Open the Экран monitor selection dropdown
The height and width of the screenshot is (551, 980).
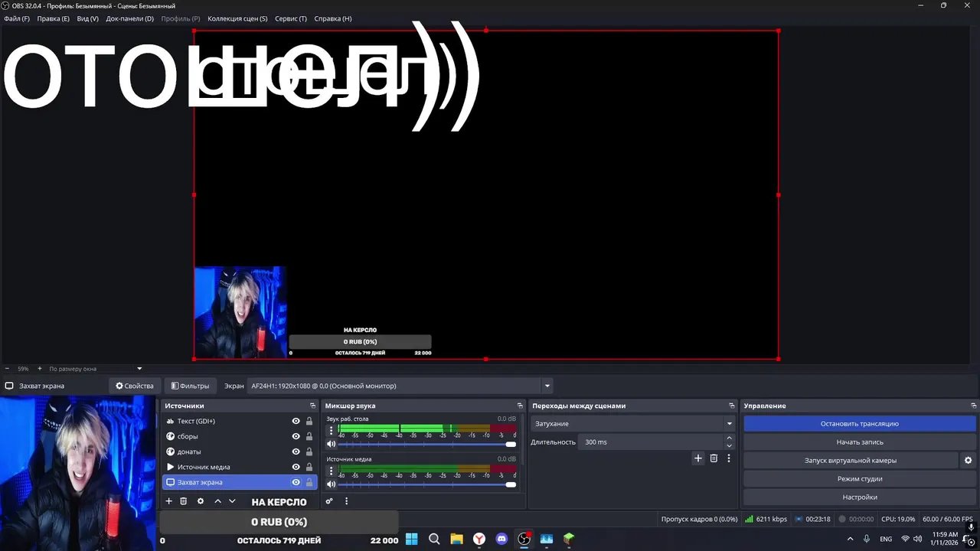click(x=400, y=386)
